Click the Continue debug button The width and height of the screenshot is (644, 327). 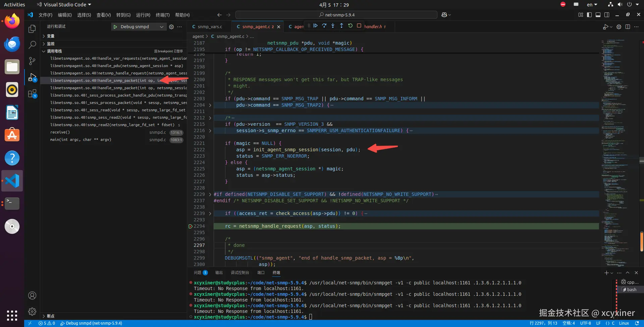(315, 26)
